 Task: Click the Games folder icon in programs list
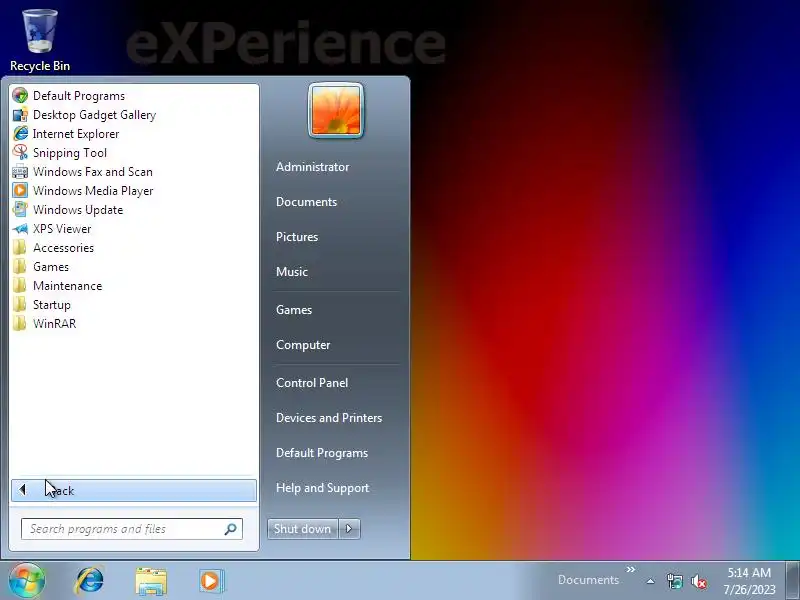(20, 266)
